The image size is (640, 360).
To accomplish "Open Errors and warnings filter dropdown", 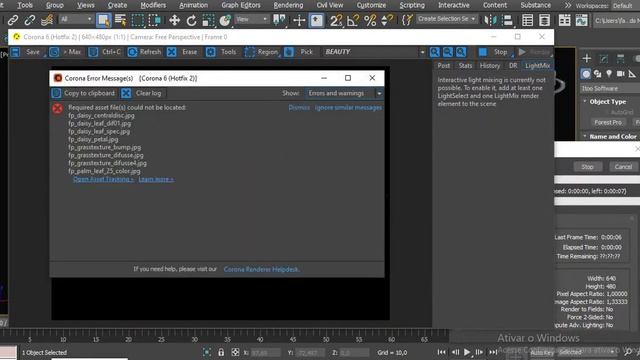I will pos(344,93).
